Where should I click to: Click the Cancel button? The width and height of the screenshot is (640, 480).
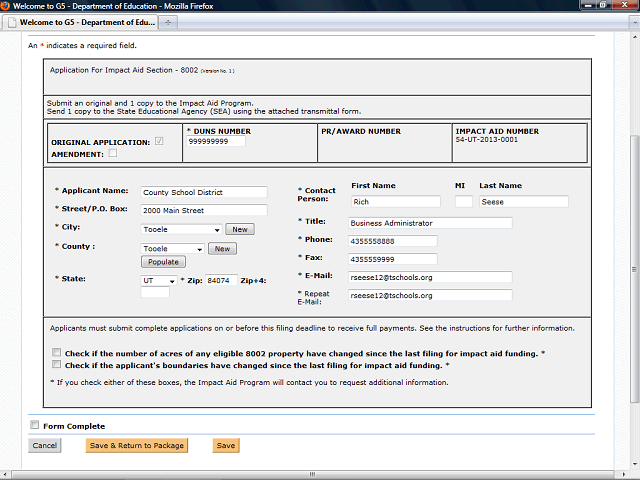click(44, 445)
